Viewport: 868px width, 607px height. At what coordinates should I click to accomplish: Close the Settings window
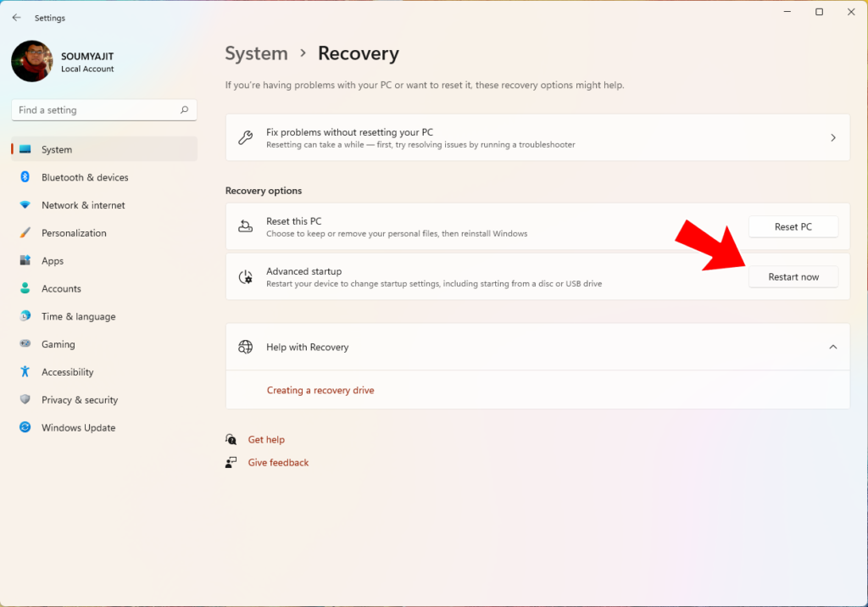(851, 12)
